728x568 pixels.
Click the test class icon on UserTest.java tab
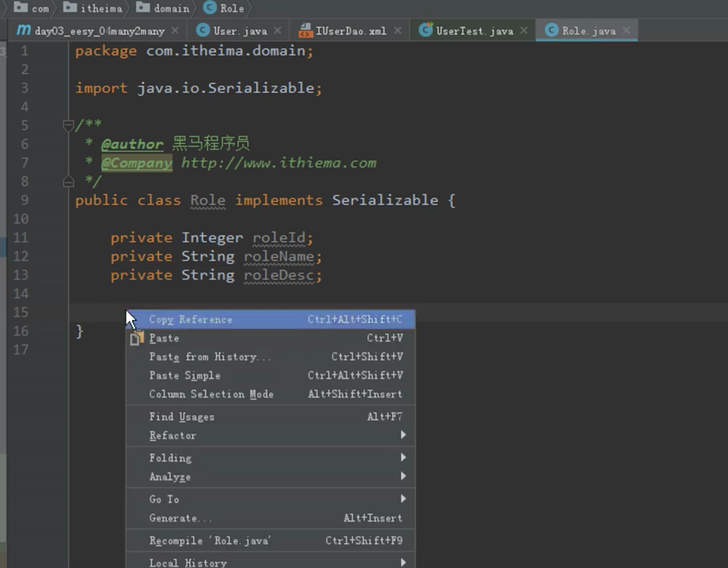click(x=426, y=30)
